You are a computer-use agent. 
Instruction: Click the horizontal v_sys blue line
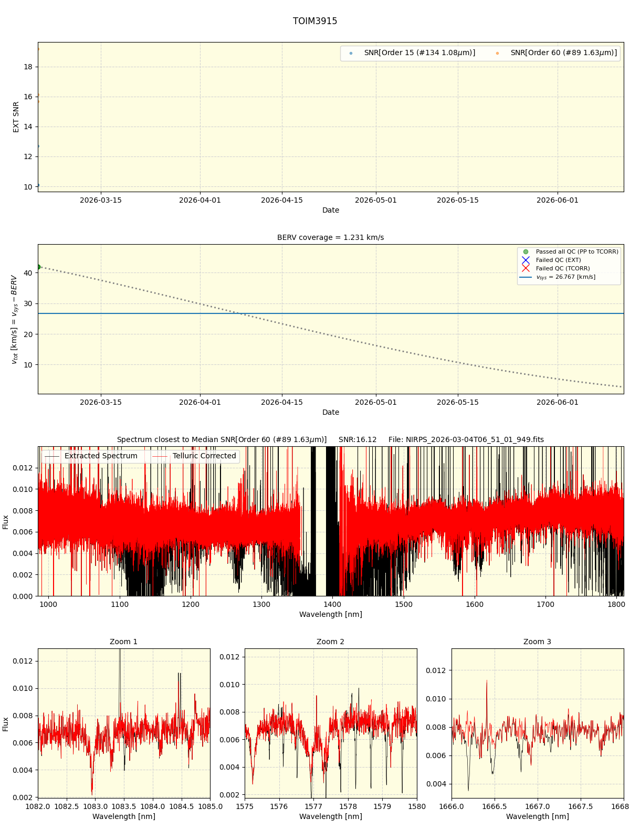tap(331, 313)
